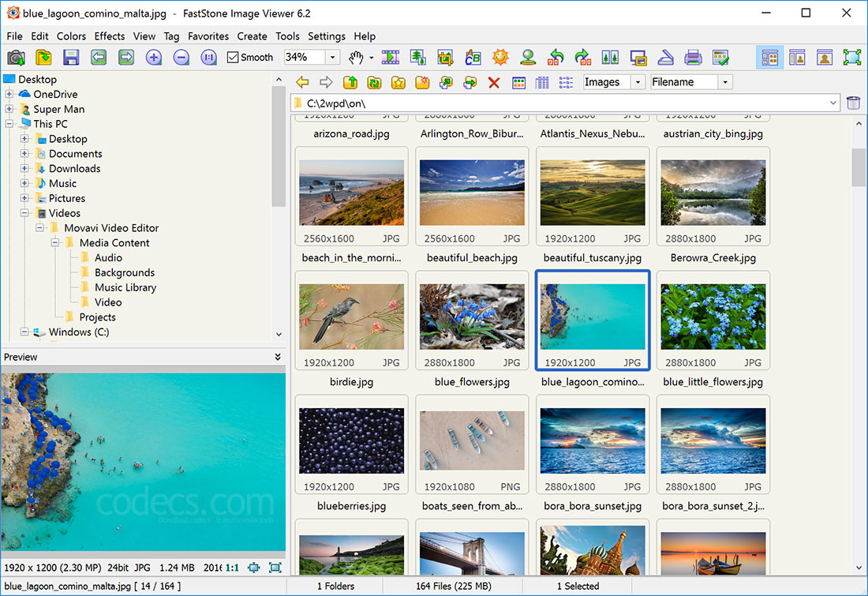Start a slideshow
The image size is (868, 596).
pos(390,57)
